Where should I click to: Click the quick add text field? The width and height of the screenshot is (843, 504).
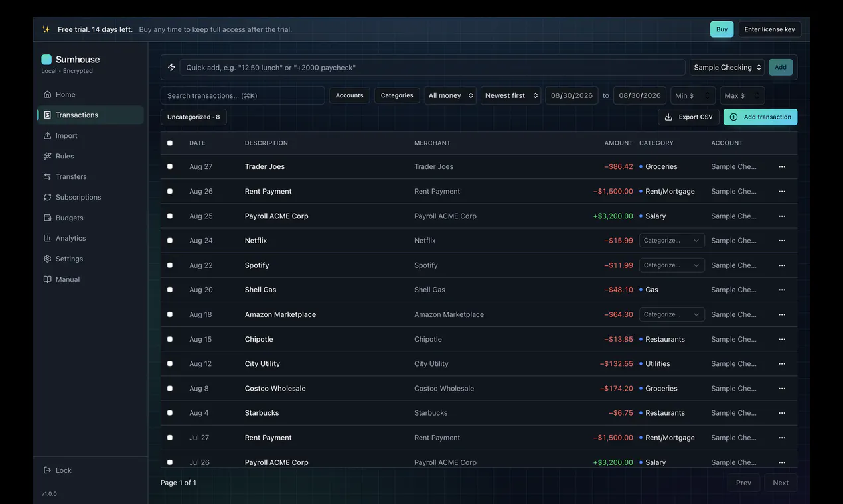click(432, 67)
